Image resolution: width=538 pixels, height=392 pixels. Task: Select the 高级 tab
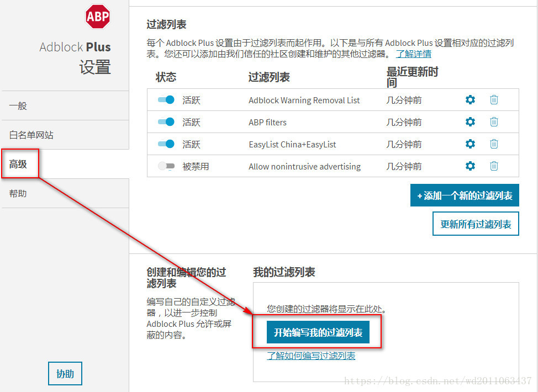click(65, 164)
